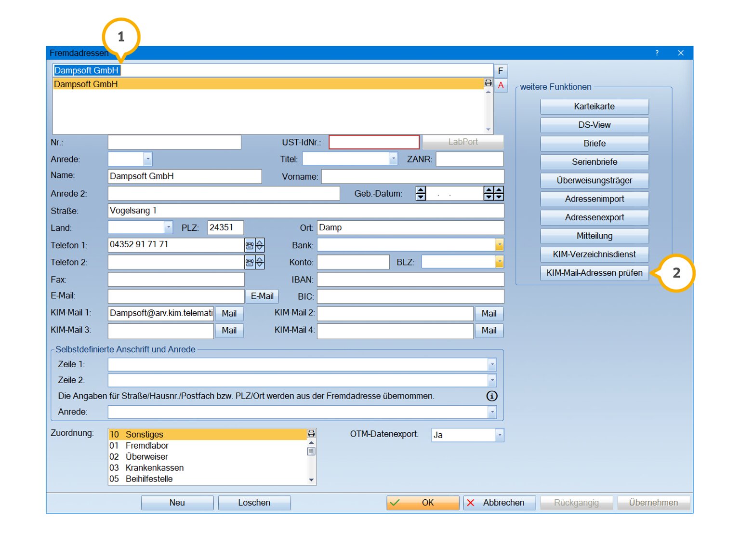Expand the BLZ dropdown
The image size is (740, 560).
[x=499, y=262]
